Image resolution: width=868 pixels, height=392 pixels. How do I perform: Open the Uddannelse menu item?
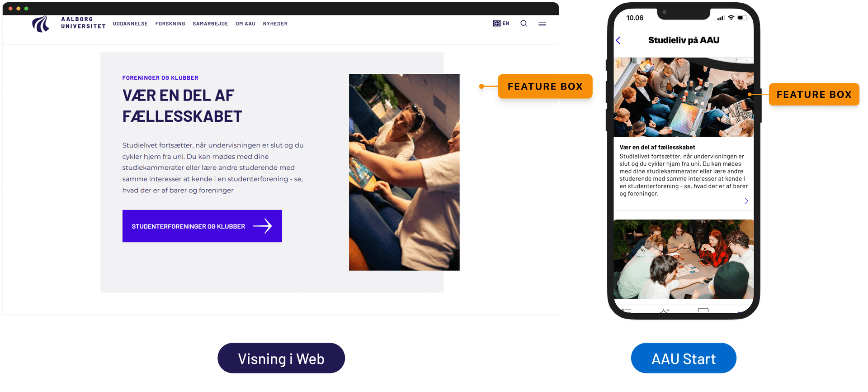click(130, 24)
